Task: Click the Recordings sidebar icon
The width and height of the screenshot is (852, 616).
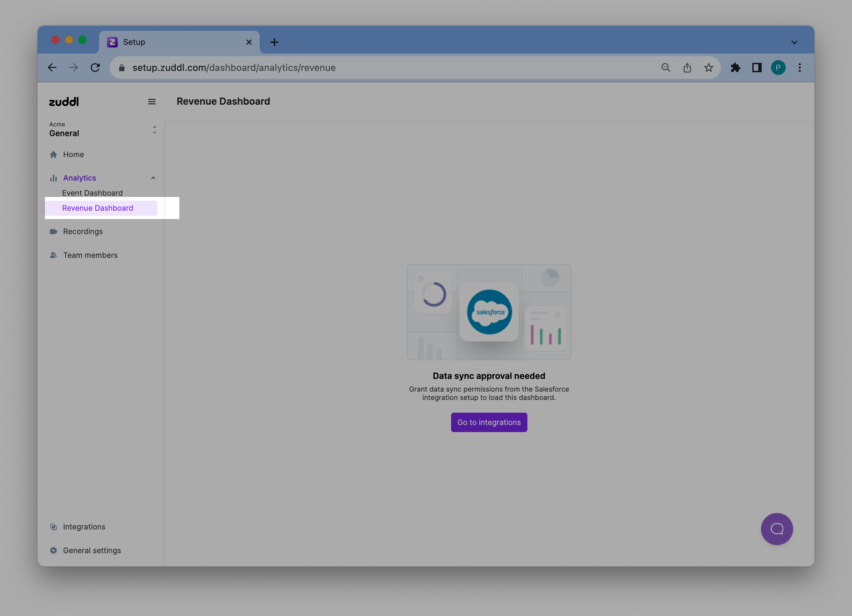Action: (54, 231)
